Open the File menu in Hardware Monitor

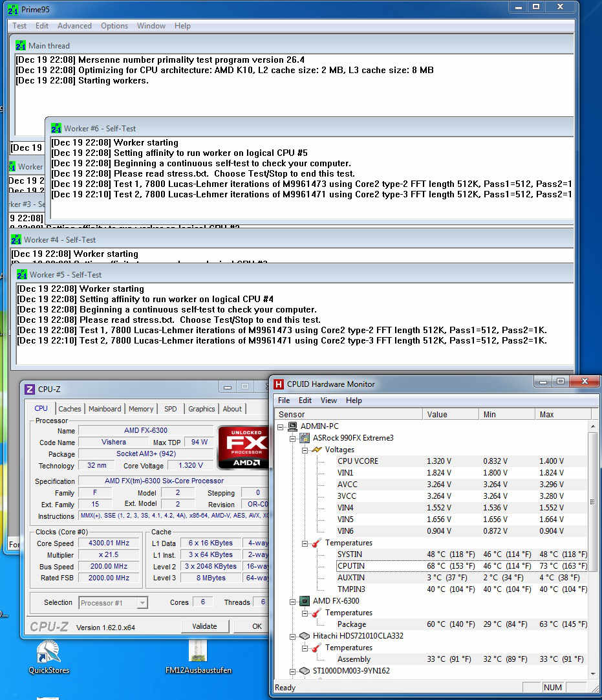tap(284, 400)
